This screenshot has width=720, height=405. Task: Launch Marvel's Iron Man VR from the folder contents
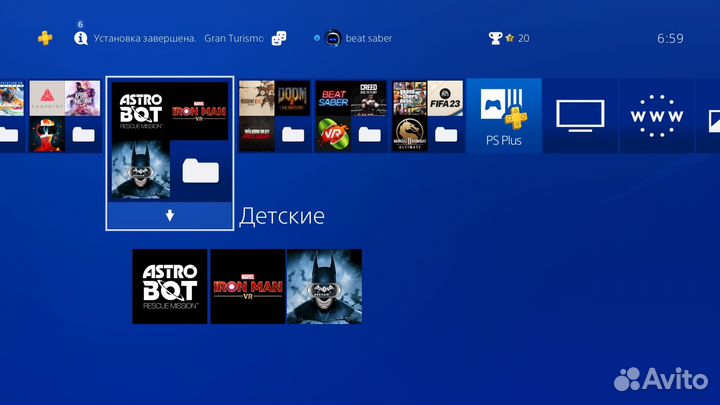(248, 287)
